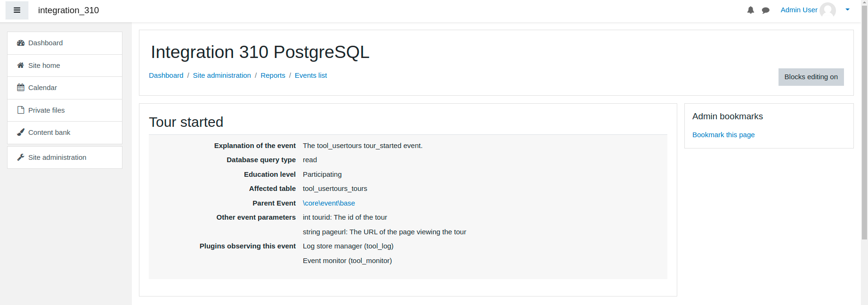Expand the user menu dropdown arrow
This screenshot has height=305, width=868.
pyautogui.click(x=848, y=9)
